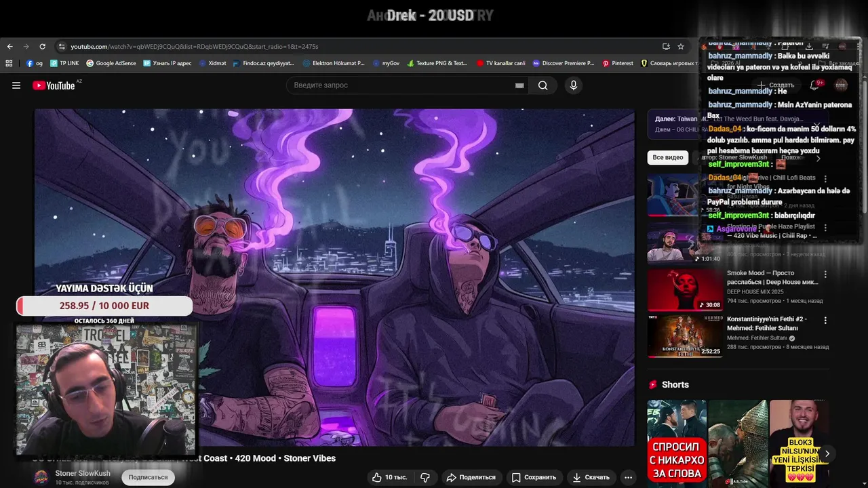
Task: Like the video with thumbs up
Action: pyautogui.click(x=390, y=477)
